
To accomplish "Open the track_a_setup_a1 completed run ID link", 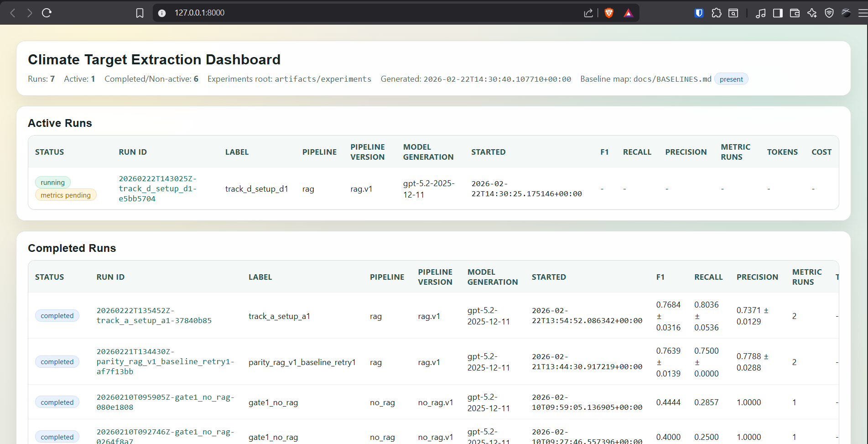I will [154, 316].
